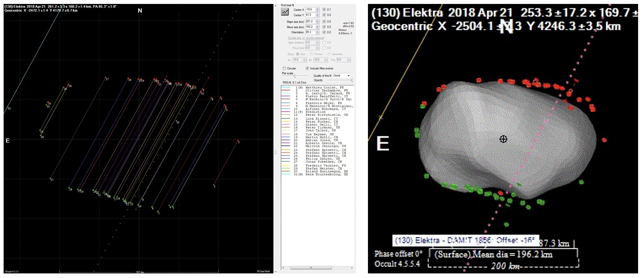Viewport: 644px width, 278px height.
Task: Click the Orientation spinner arrows
Action: [317, 32]
